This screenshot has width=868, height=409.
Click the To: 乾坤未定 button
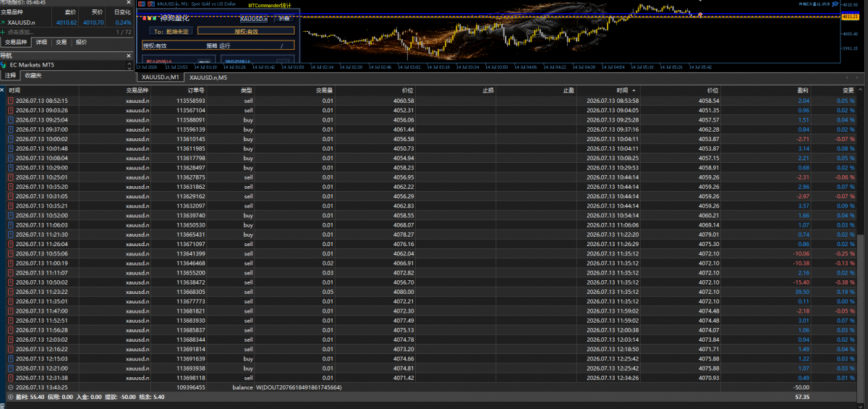(171, 31)
